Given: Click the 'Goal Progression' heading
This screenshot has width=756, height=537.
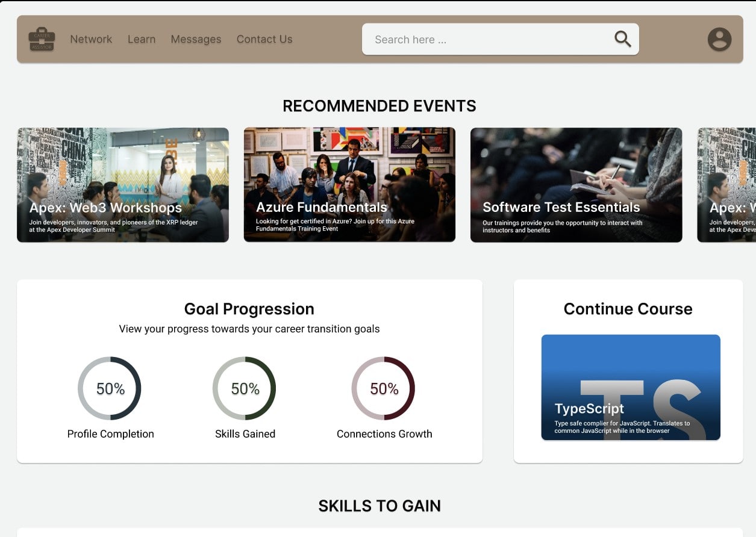Looking at the screenshot, I should tap(249, 309).
